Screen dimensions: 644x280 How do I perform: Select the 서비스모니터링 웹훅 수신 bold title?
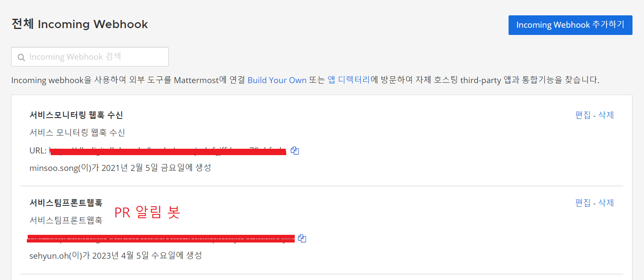(76, 115)
